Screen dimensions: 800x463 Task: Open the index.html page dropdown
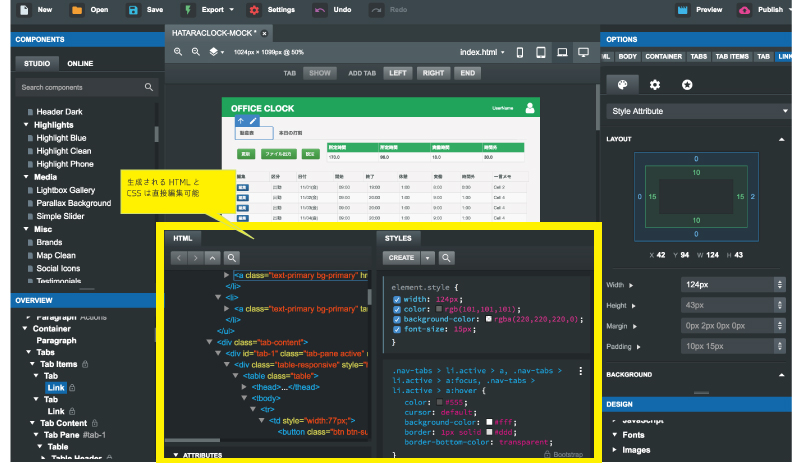(x=481, y=52)
